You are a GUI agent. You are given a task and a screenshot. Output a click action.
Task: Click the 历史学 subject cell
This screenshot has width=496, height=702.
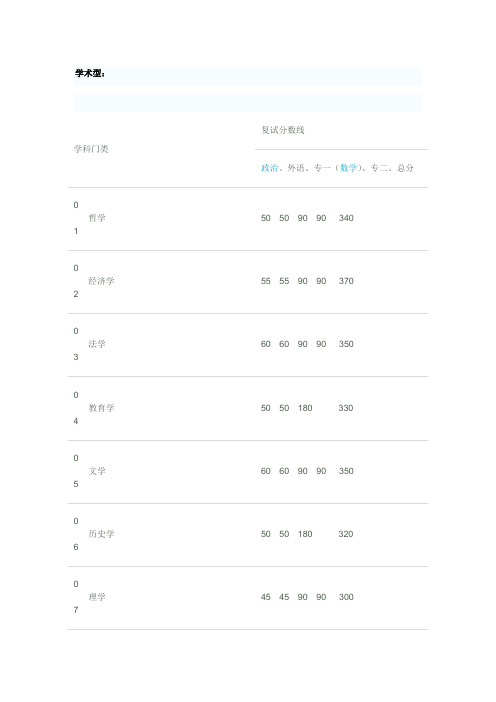pyautogui.click(x=101, y=534)
